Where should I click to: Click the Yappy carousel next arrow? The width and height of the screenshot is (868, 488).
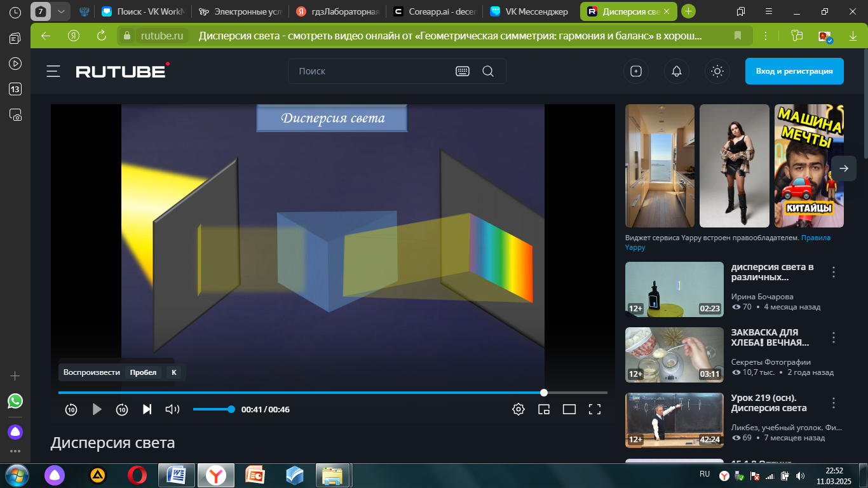click(x=844, y=168)
